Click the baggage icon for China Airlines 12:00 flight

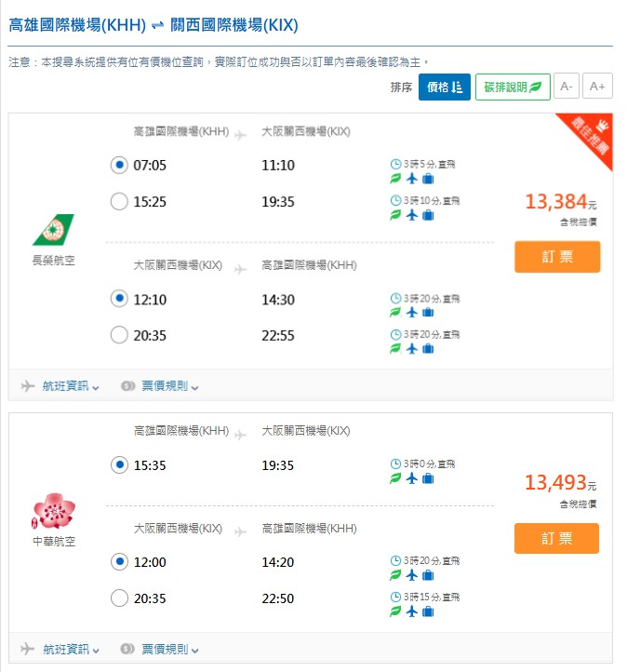[428, 575]
